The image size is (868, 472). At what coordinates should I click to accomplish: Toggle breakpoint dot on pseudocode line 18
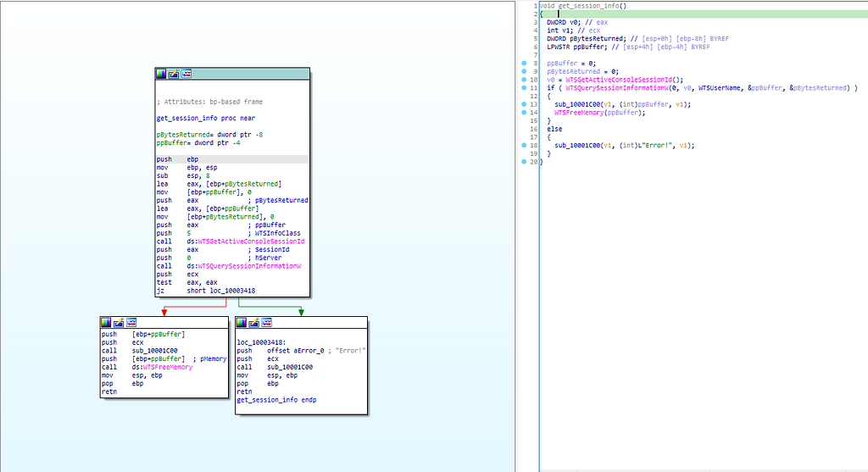tap(524, 145)
